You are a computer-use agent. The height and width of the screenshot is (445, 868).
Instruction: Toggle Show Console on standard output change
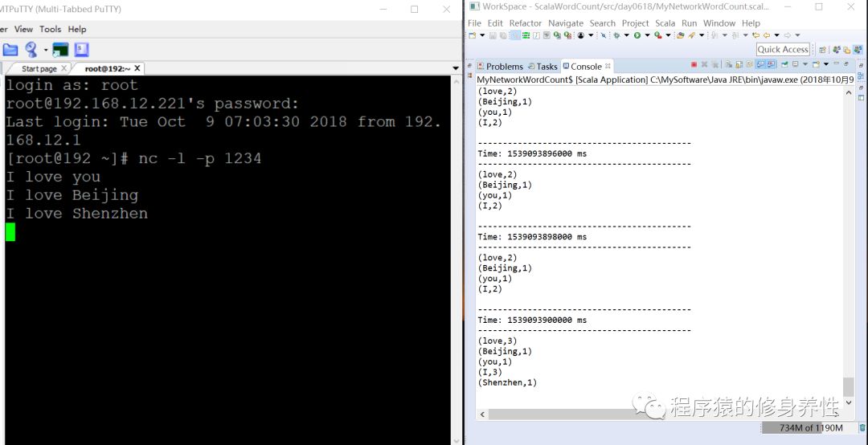point(760,65)
